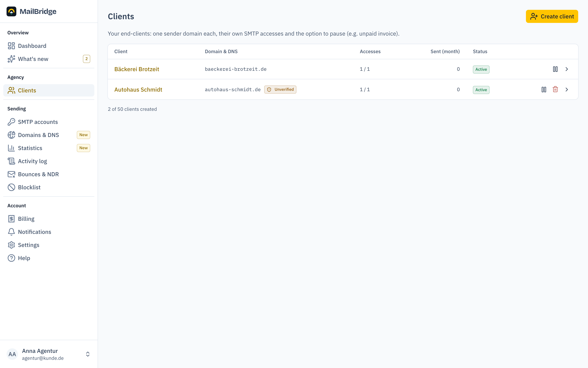
Task: Click the SMTP accounts key icon
Action: click(x=11, y=122)
